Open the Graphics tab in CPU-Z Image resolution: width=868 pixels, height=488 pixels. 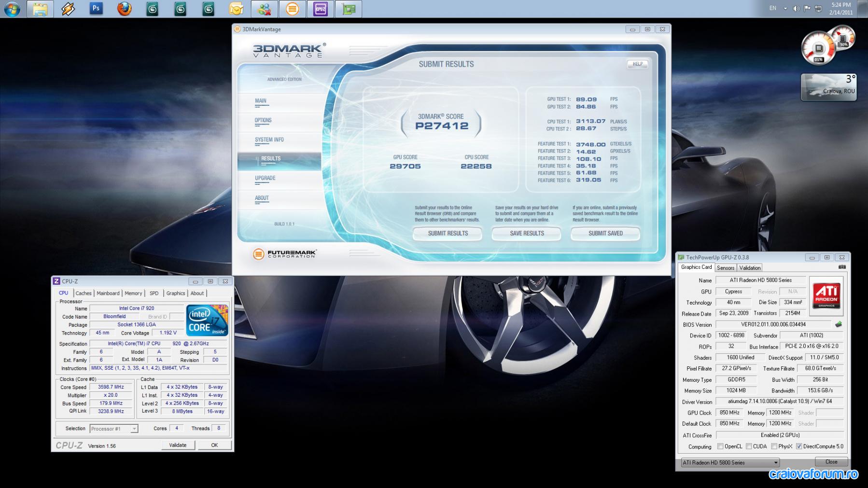coord(176,293)
